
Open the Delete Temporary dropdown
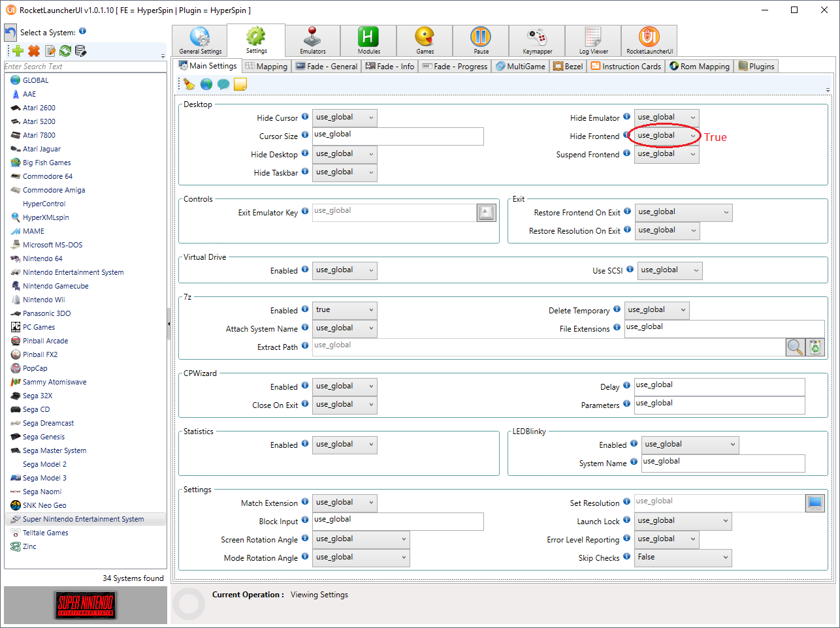pos(657,310)
